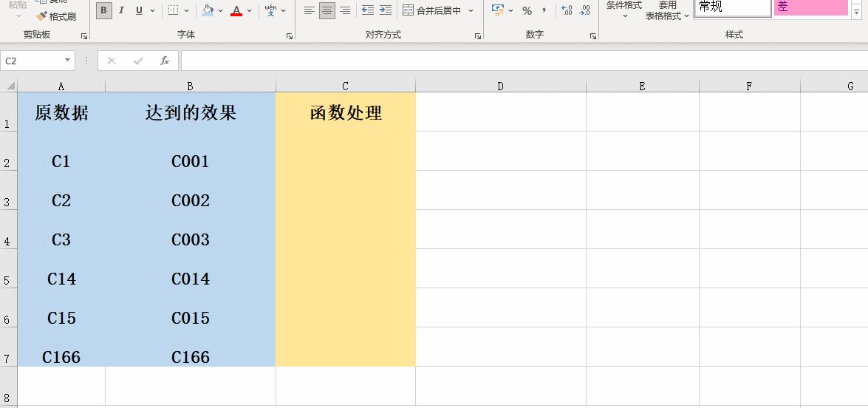
Task: Open Merge & Center (合并后居中) dropdown arrow
Action: click(471, 10)
